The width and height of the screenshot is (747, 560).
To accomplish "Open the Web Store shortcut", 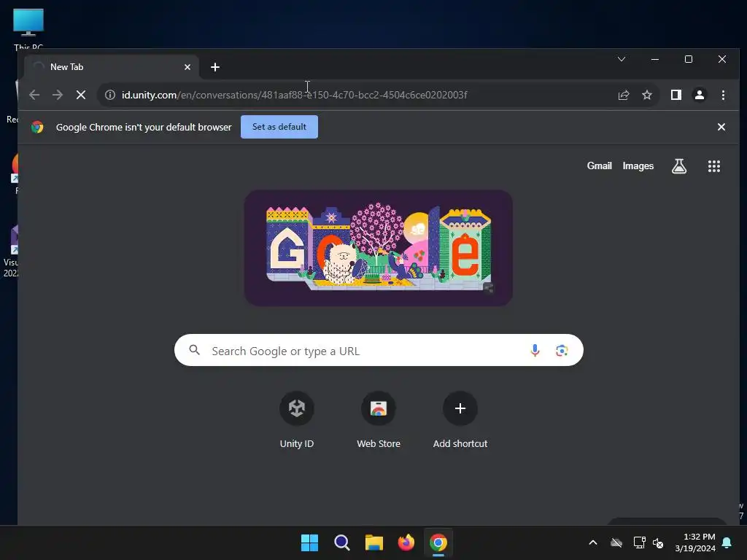I will point(379,419).
